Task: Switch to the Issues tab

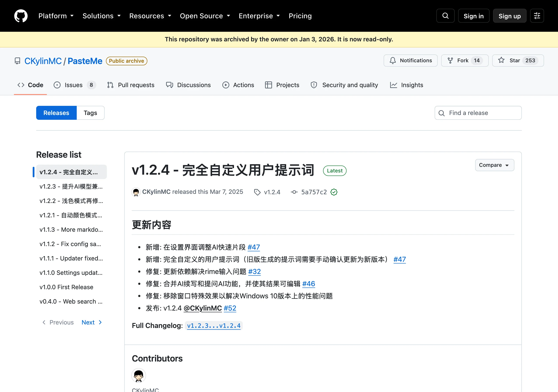Action: [x=75, y=85]
